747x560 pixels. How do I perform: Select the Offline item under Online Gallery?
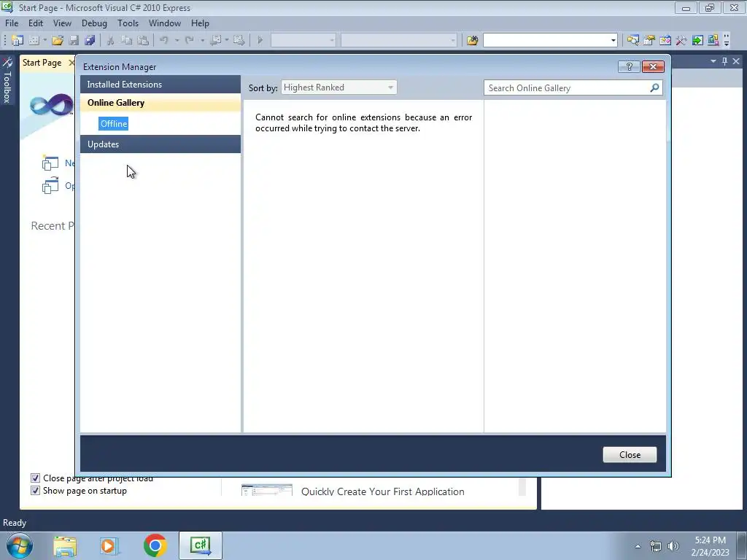pyautogui.click(x=114, y=124)
